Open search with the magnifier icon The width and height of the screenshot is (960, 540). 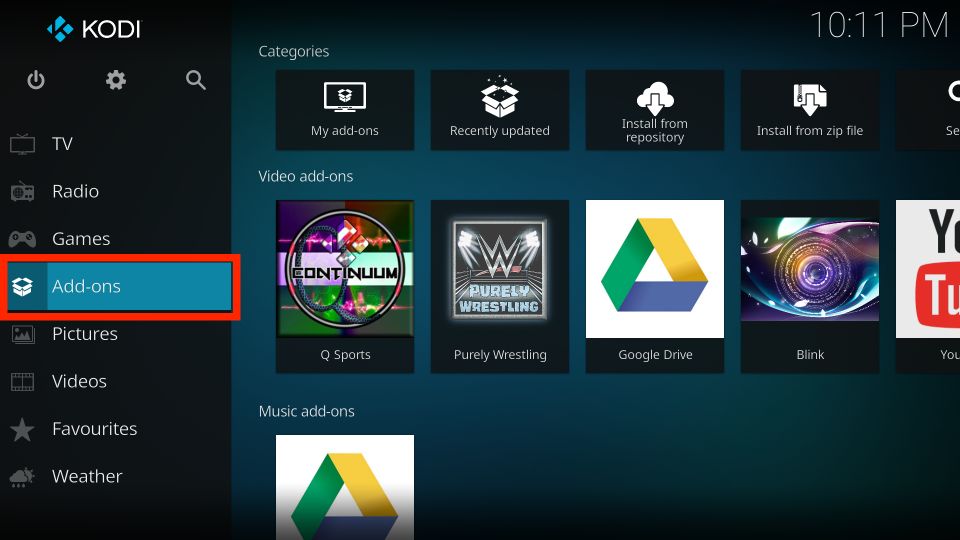tap(196, 80)
